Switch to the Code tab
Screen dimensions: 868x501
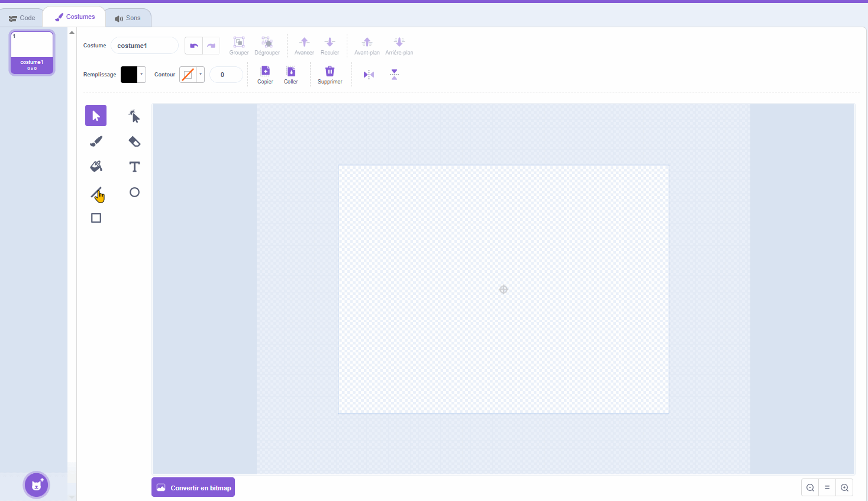coord(22,18)
